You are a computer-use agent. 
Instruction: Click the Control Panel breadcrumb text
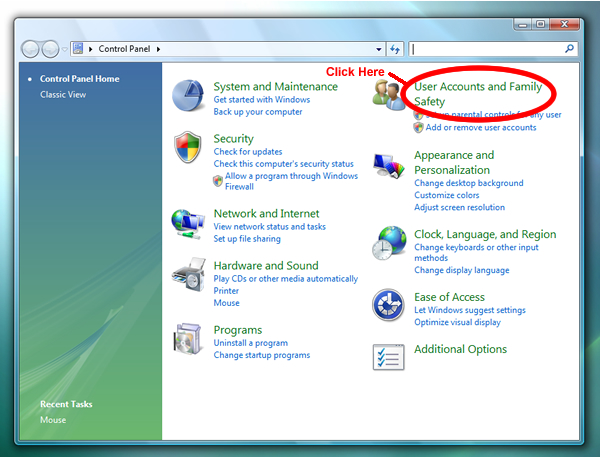[124, 49]
